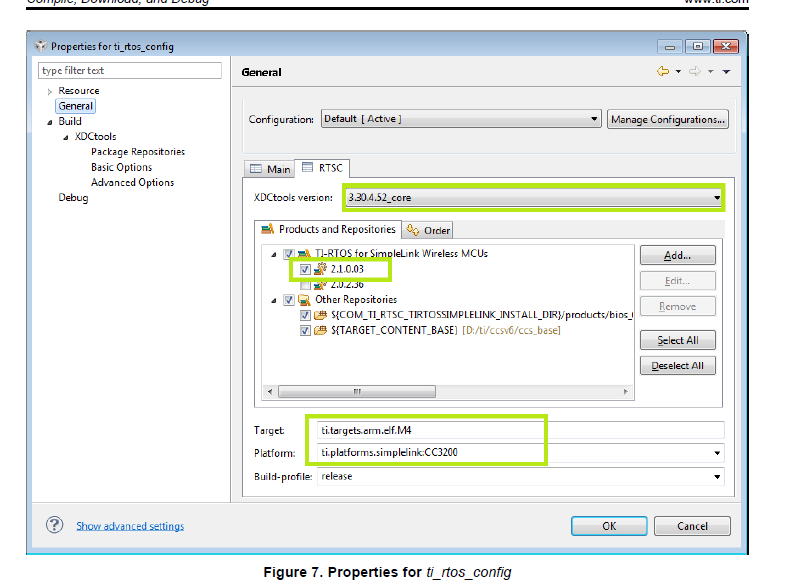Collapse the Other Repositories node

tap(274, 300)
